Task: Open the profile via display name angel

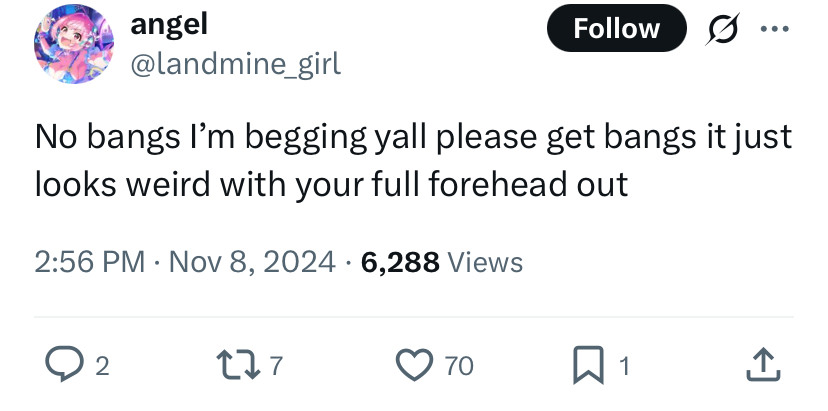Action: point(169,24)
